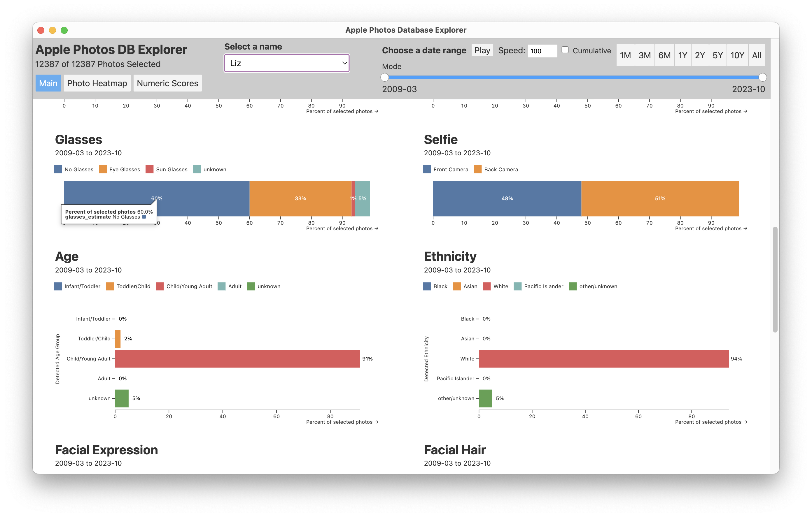The image size is (812, 517).
Task: Click the Eye Glasses orange legend swatch
Action: pos(102,169)
